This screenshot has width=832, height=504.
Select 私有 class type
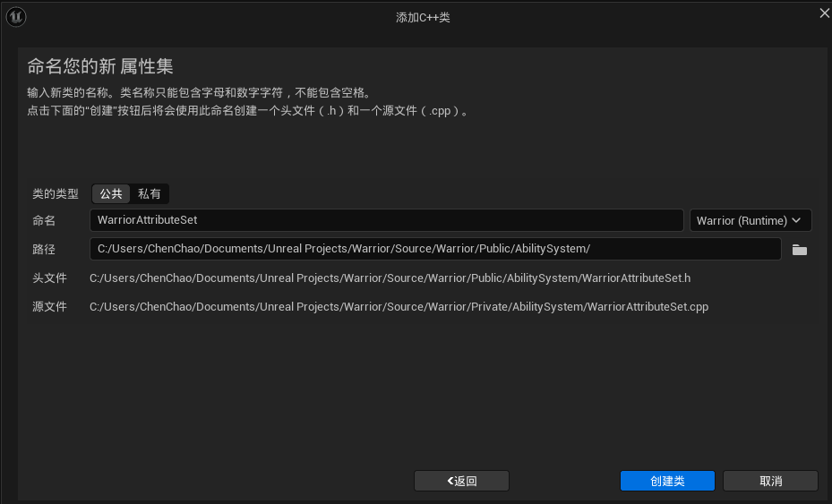(149, 193)
